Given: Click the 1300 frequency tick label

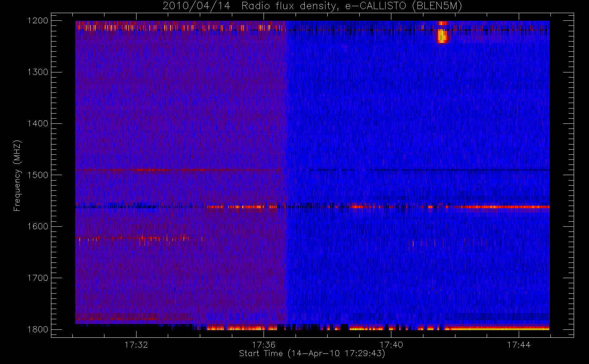Looking at the screenshot, I should [38, 72].
